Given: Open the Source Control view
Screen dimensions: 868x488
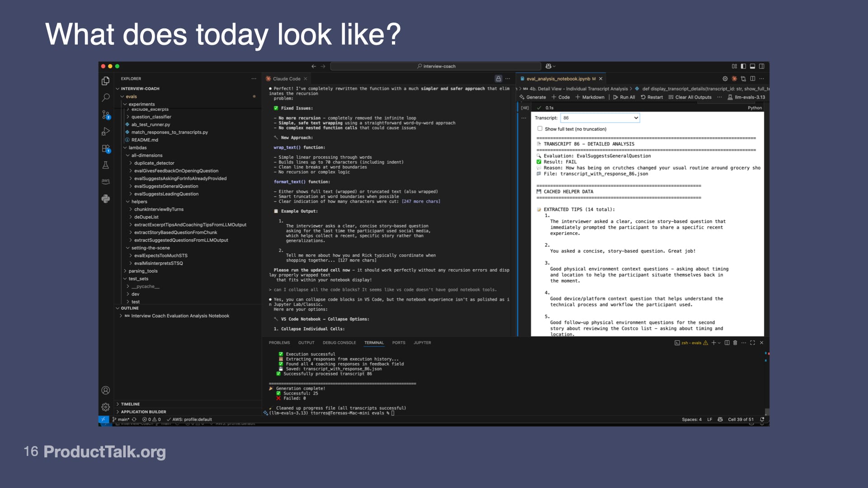Looking at the screenshot, I should 106,114.
